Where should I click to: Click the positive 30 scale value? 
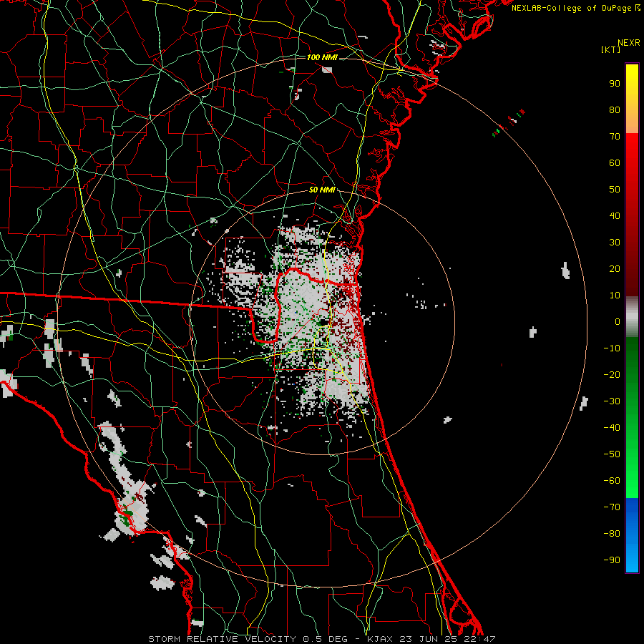coord(615,243)
